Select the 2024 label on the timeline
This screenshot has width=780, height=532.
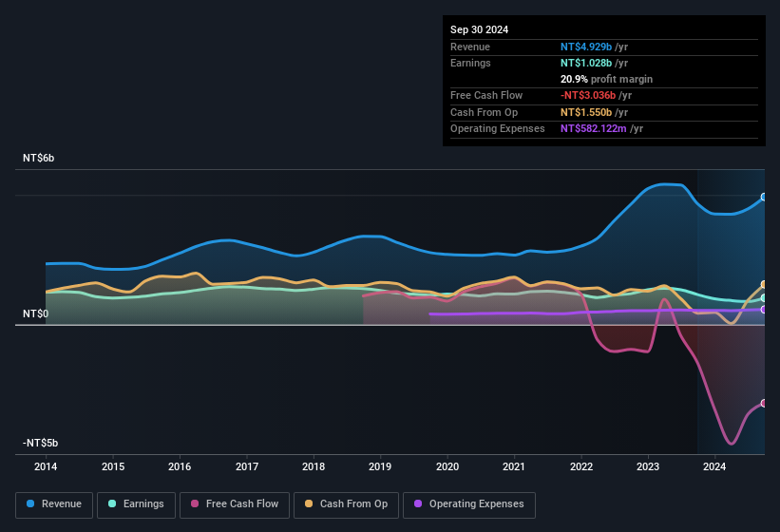point(714,466)
